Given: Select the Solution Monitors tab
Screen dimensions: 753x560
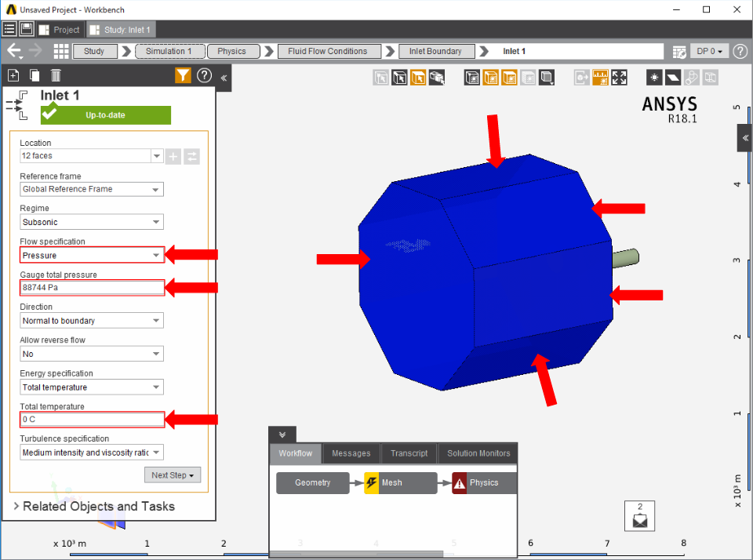Looking at the screenshot, I should pos(478,453).
